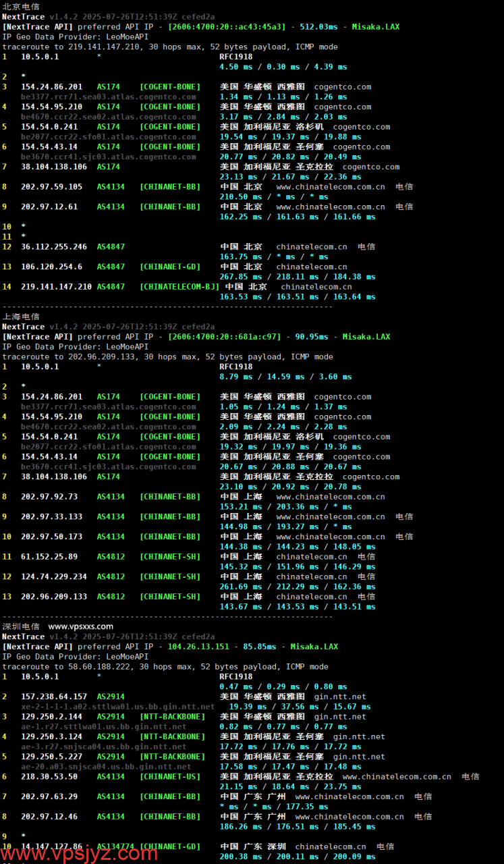Click the 深圳电信 section heading
This screenshot has width=504, height=864.
[21, 626]
